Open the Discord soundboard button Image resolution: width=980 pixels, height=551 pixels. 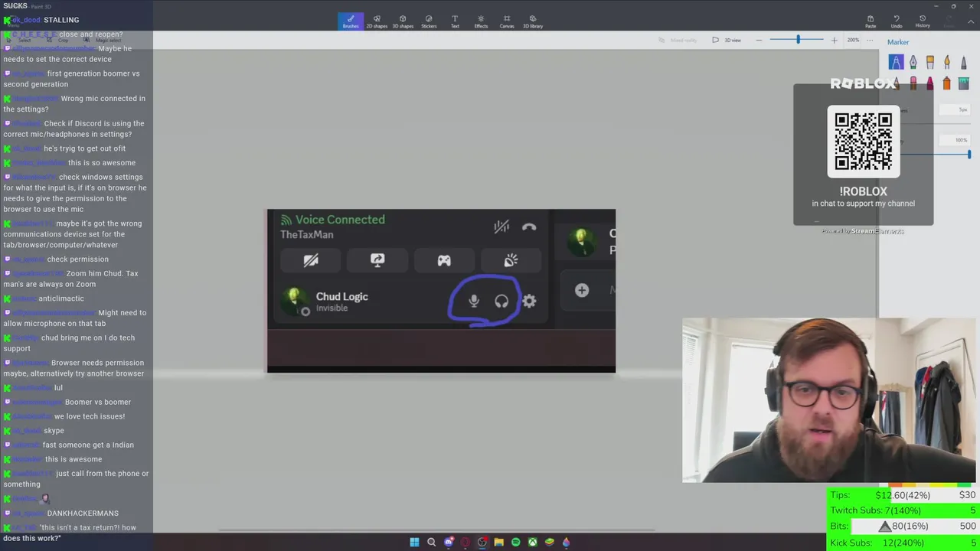point(511,260)
